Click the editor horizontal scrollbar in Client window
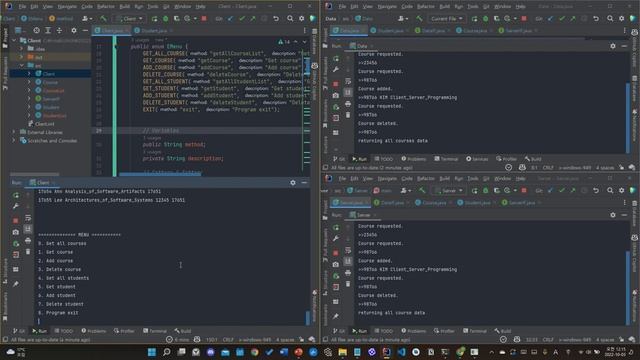This screenshot has width=640, height=360. [x=160, y=174]
